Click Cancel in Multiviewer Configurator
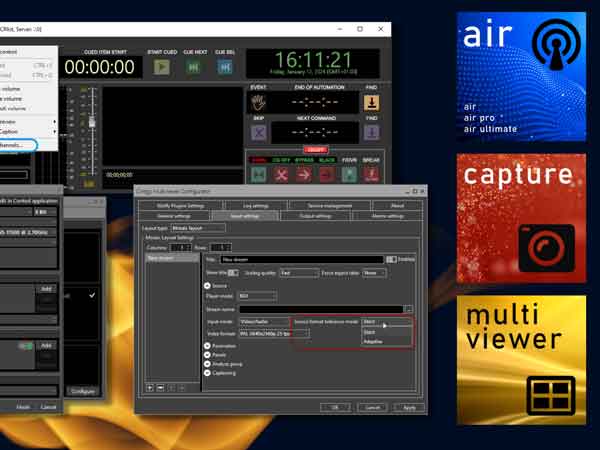This screenshot has height=450, width=600. pos(372,408)
